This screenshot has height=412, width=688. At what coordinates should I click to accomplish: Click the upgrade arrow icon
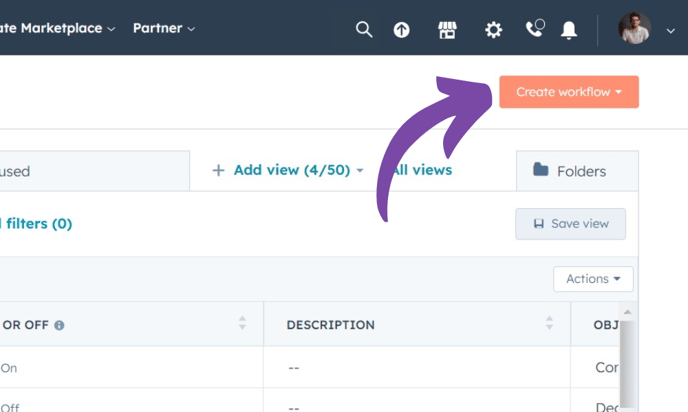pyautogui.click(x=401, y=30)
